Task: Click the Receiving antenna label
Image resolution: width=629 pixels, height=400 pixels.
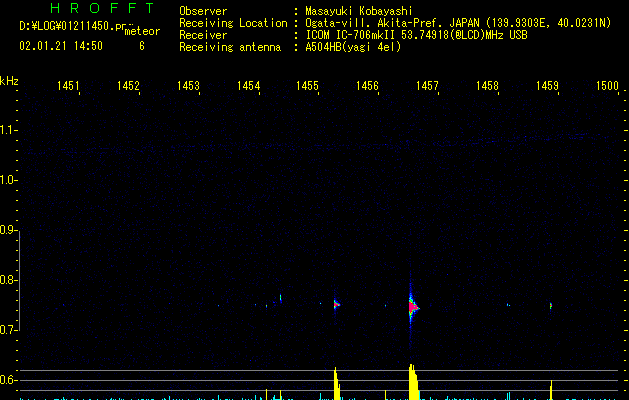Action: pyautogui.click(x=230, y=47)
